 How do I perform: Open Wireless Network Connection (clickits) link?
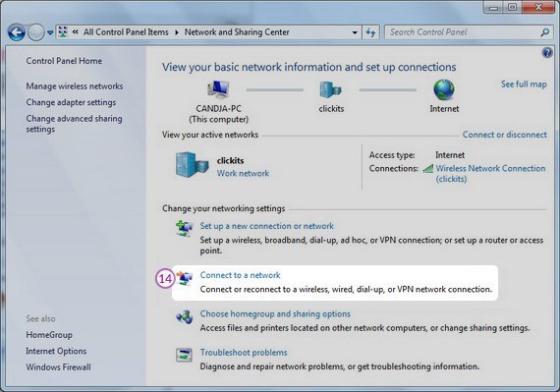pyautogui.click(x=490, y=173)
